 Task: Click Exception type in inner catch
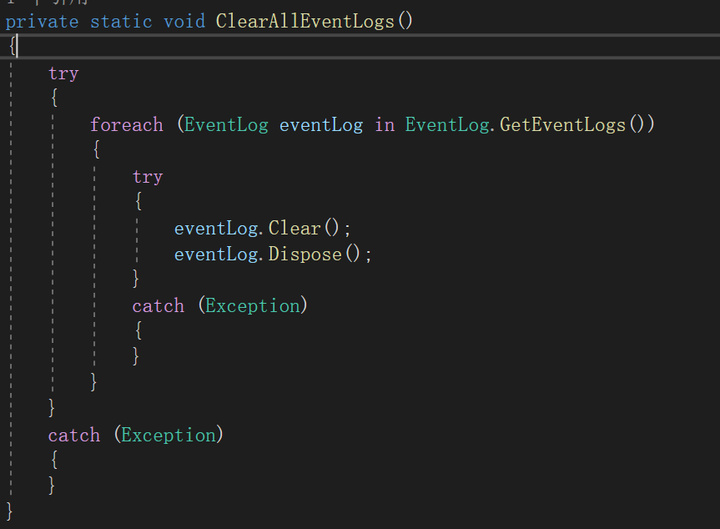pos(252,306)
